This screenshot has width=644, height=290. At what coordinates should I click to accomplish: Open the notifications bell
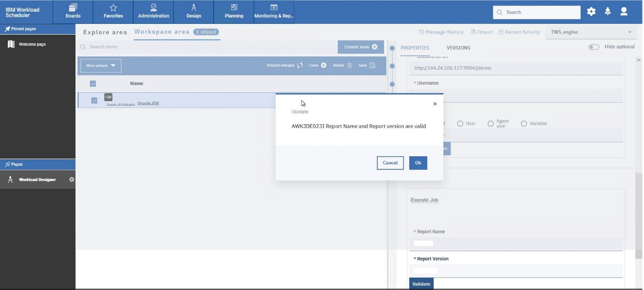pos(608,12)
